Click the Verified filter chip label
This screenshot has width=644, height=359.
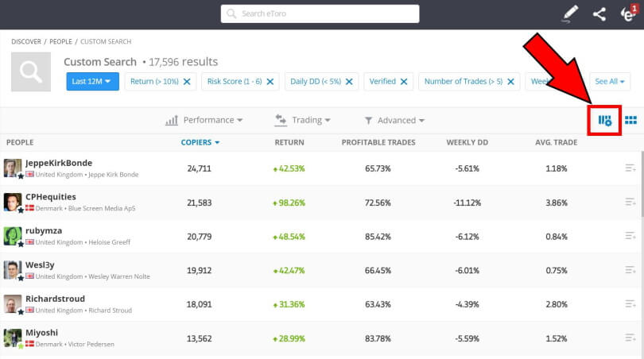tap(382, 82)
